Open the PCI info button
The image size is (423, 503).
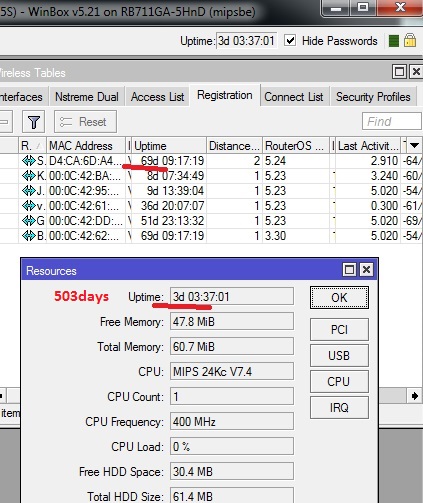pyautogui.click(x=339, y=329)
